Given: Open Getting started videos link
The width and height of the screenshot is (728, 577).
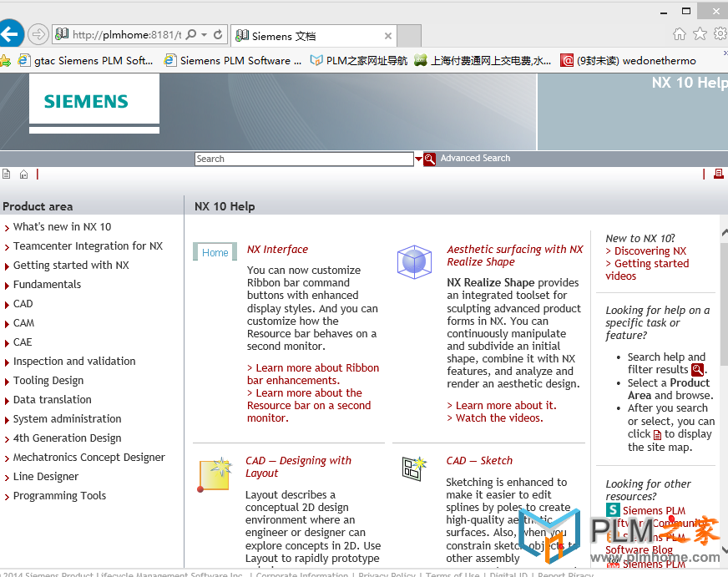Looking at the screenshot, I should coord(647,270).
